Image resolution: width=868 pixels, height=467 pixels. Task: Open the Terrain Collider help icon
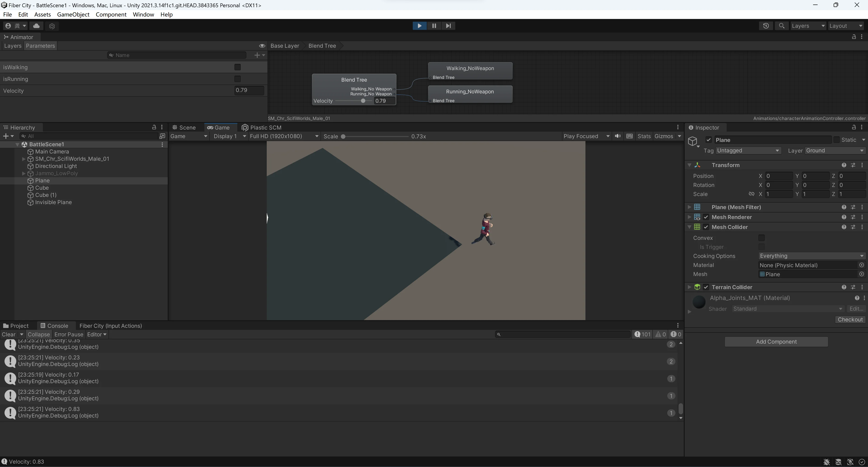[x=844, y=287]
